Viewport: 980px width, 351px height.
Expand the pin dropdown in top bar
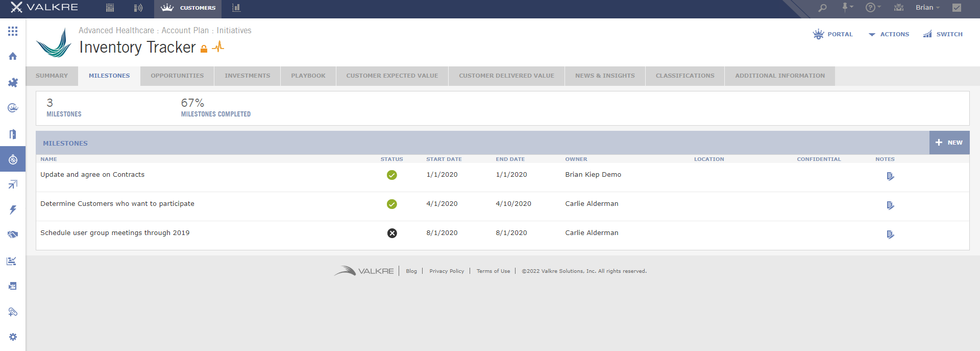pos(847,7)
